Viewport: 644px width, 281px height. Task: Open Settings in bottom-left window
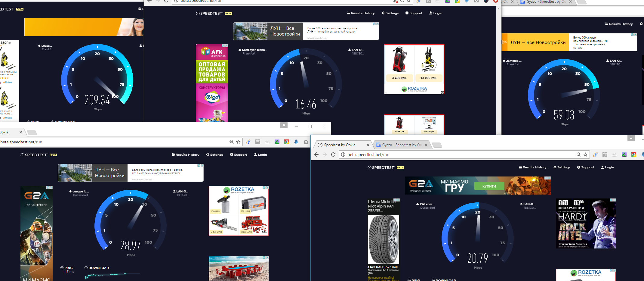point(215,155)
